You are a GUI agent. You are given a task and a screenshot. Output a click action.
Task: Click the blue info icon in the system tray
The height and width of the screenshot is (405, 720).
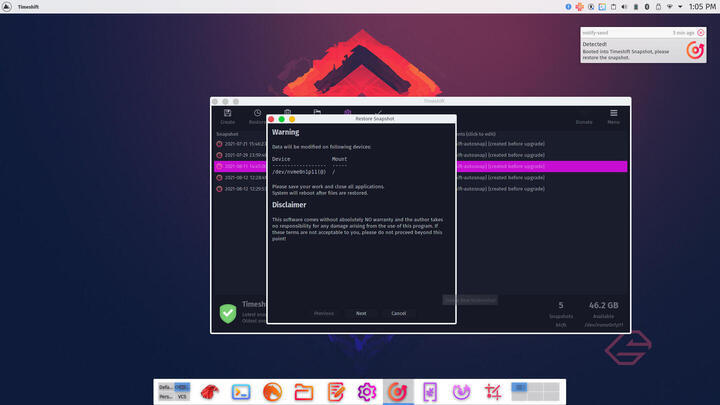(x=568, y=7)
